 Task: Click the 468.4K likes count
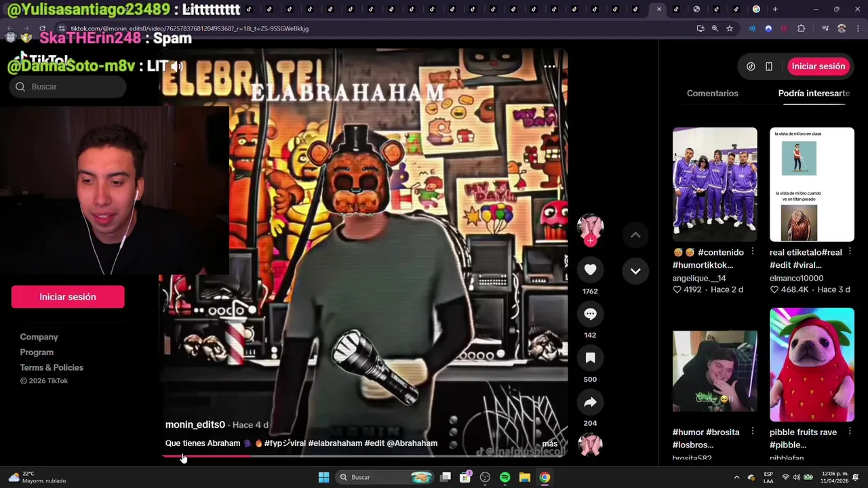(x=789, y=289)
